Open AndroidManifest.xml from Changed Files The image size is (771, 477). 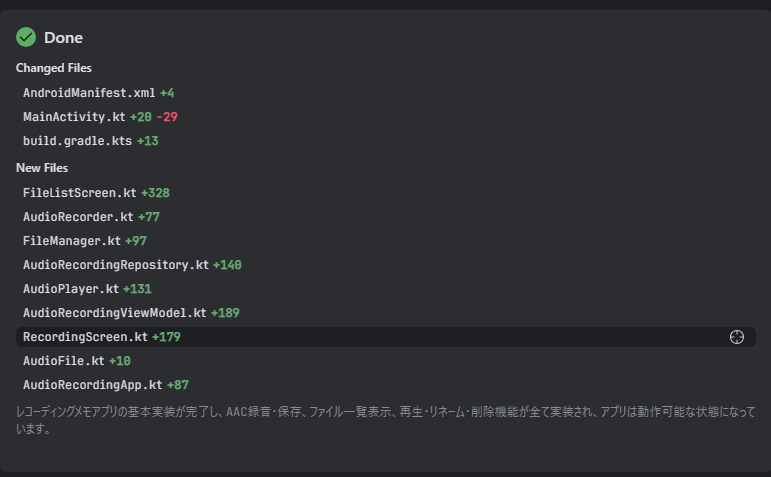[x=89, y=93]
